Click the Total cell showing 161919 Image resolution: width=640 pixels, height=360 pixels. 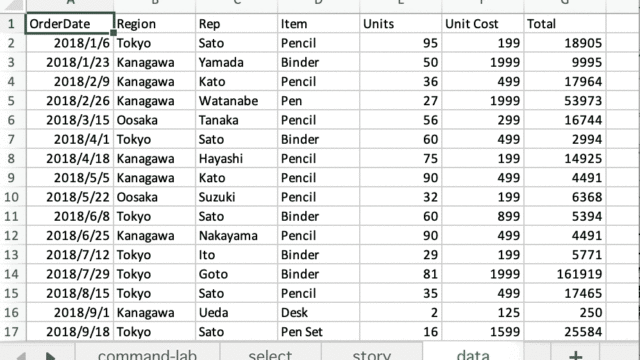[x=564, y=274]
